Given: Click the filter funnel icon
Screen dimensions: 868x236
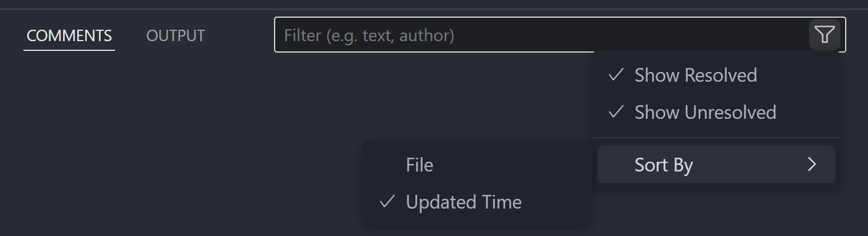Looking at the screenshot, I should (824, 35).
